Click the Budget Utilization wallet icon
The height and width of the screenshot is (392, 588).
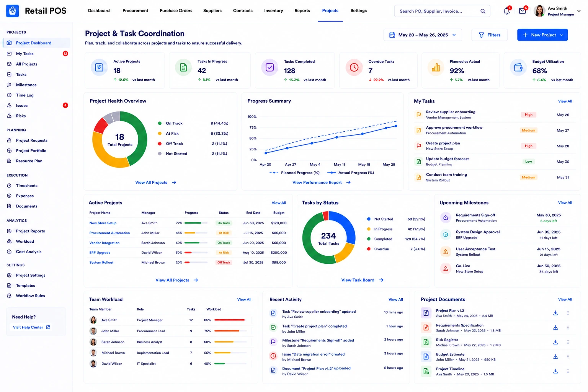click(x=518, y=67)
